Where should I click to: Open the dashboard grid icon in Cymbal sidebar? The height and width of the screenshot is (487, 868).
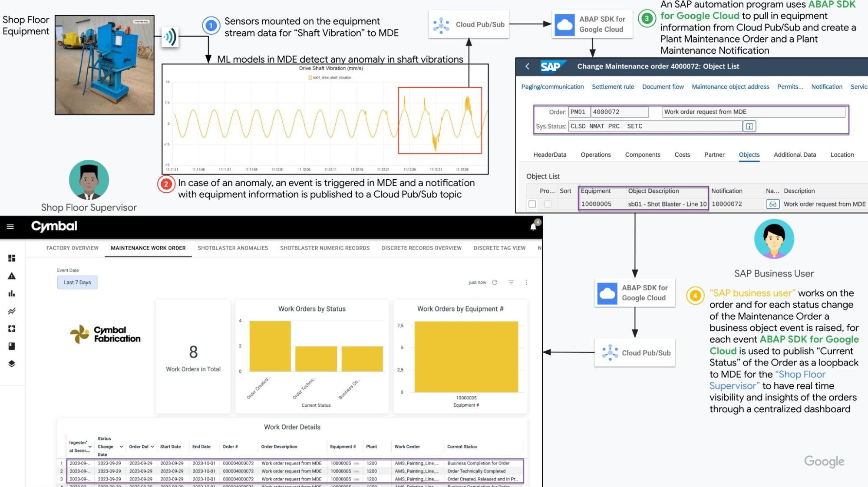[12, 258]
